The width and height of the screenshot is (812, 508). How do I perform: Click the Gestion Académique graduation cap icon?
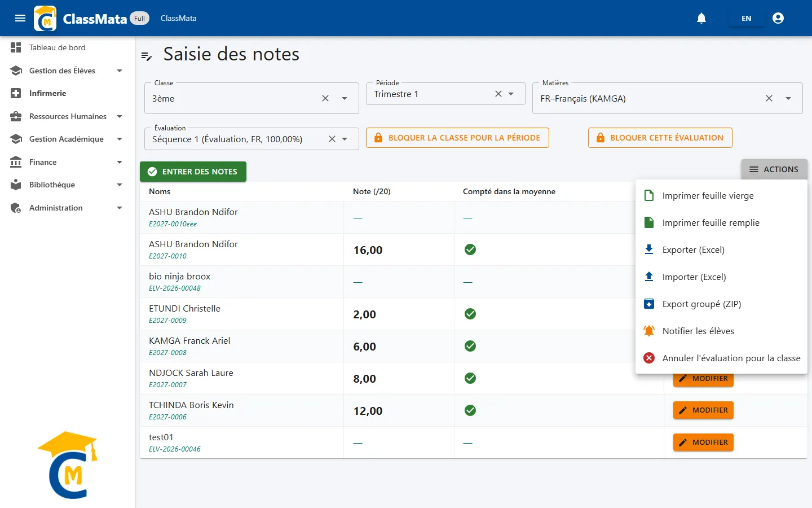16,139
